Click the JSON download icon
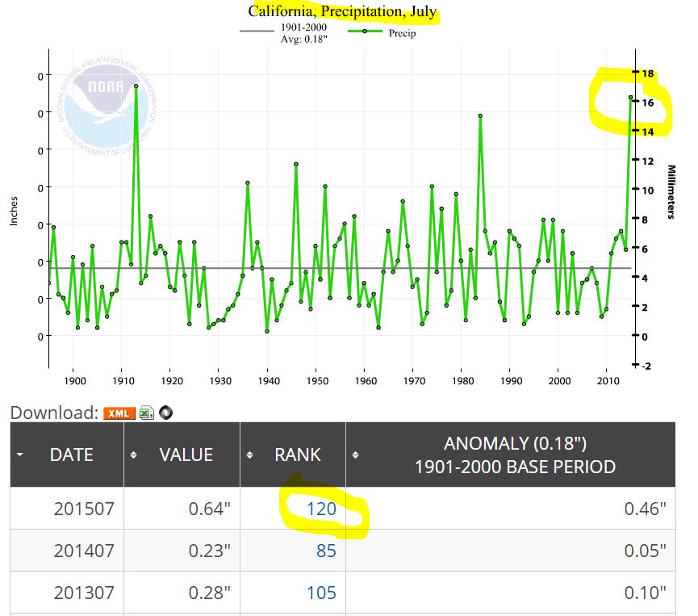 tap(166, 413)
